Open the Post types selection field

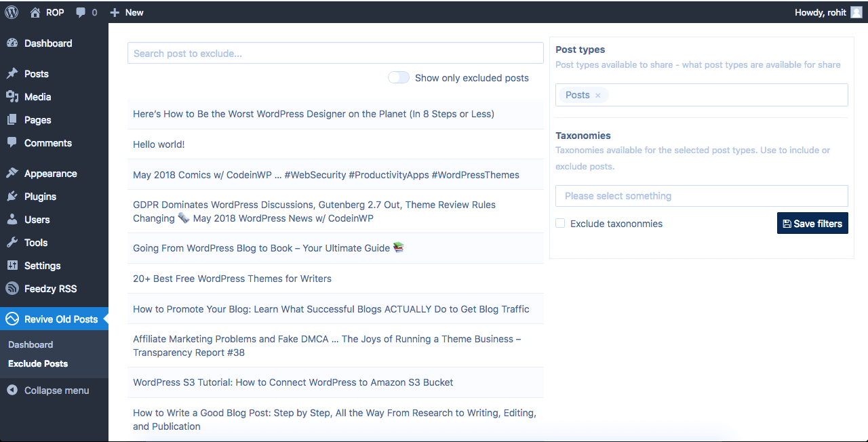pos(726,95)
